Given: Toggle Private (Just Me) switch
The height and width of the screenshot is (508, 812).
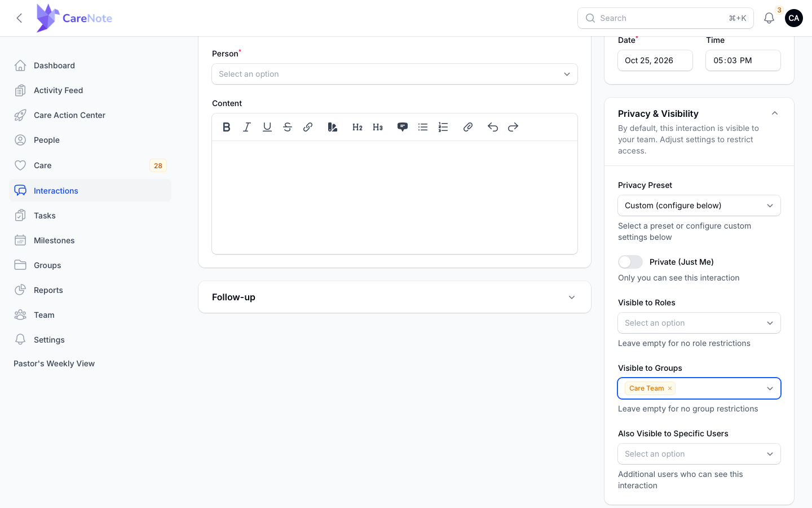Looking at the screenshot, I should tap(630, 262).
